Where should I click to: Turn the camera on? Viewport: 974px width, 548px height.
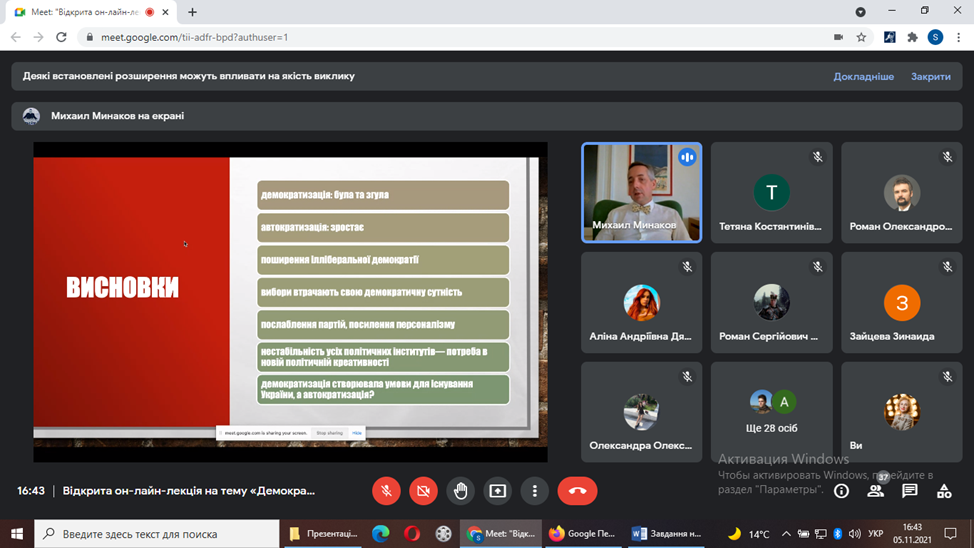point(423,491)
